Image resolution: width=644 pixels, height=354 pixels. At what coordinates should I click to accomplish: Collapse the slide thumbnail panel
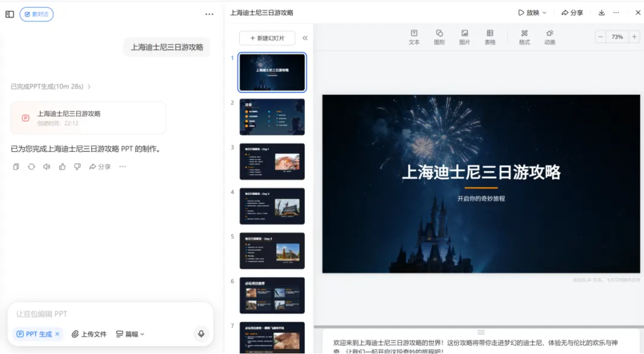[305, 38]
